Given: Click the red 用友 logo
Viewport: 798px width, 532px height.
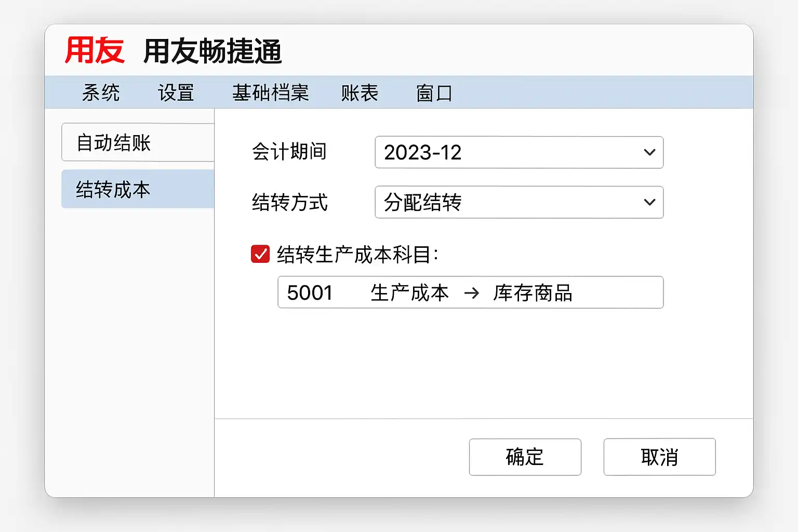Looking at the screenshot, I should pos(95,50).
